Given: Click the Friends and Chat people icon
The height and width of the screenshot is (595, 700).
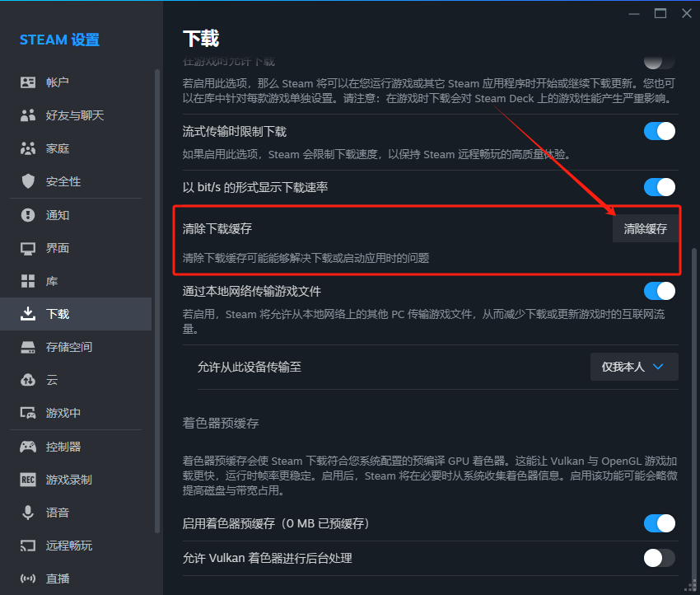Looking at the screenshot, I should click(28, 115).
